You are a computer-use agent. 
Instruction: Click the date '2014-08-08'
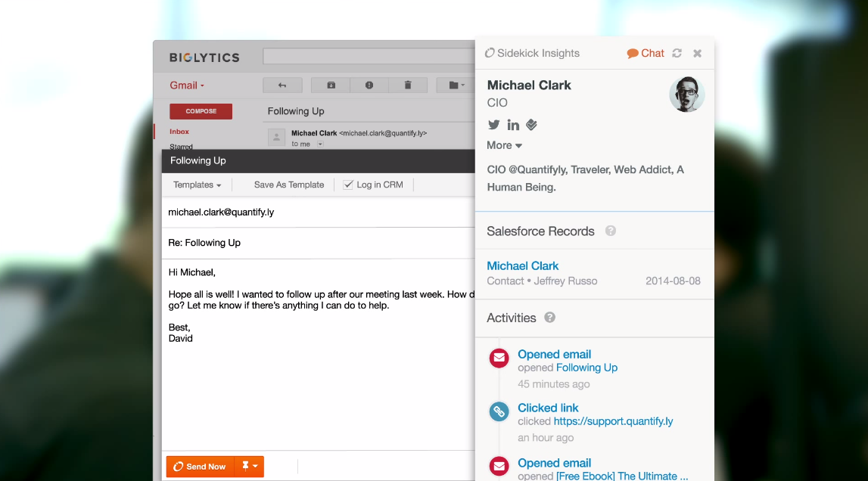pos(674,281)
